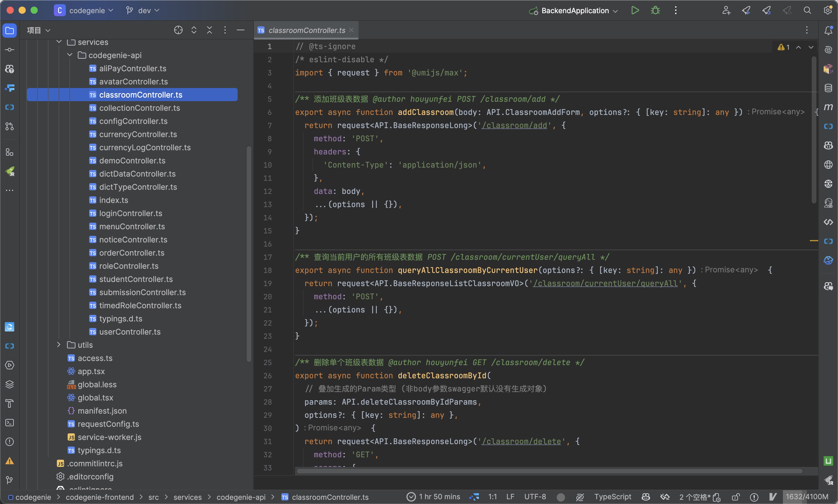Close the classroomController.ts tab
The width and height of the screenshot is (838, 504).
(351, 30)
